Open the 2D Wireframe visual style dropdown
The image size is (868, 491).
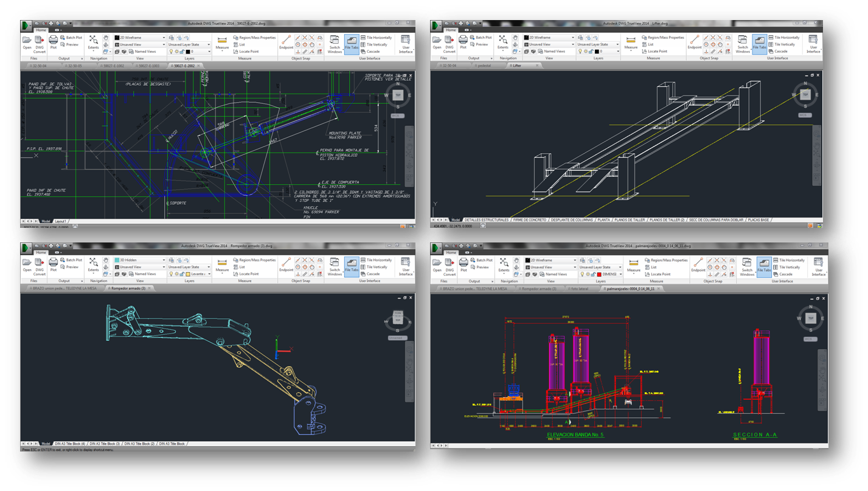(x=163, y=38)
